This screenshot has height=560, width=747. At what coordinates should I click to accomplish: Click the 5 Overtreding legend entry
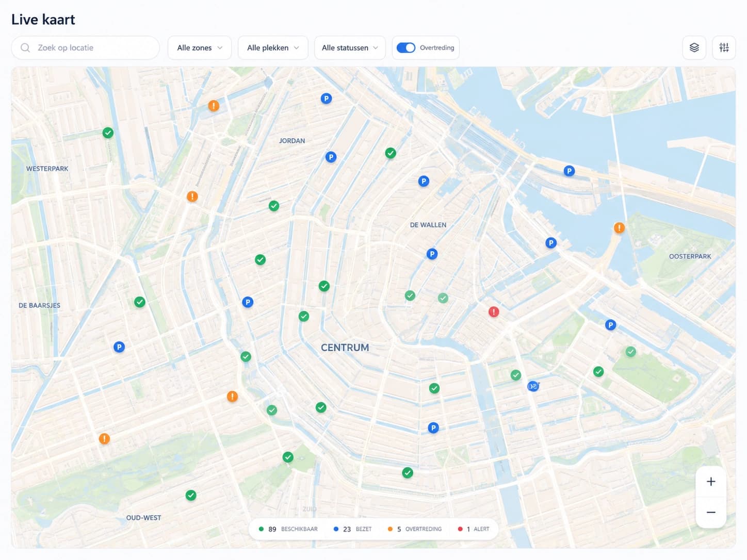point(415,529)
